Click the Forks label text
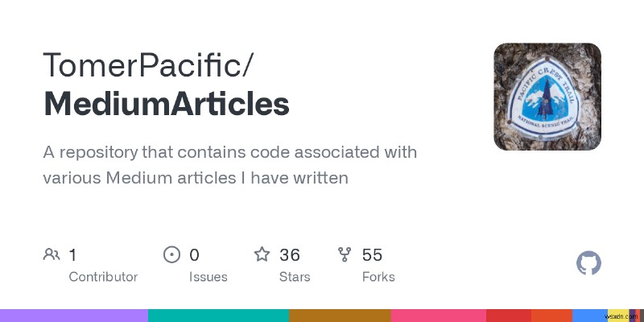Image resolution: width=644 pixels, height=322 pixels. [x=378, y=277]
